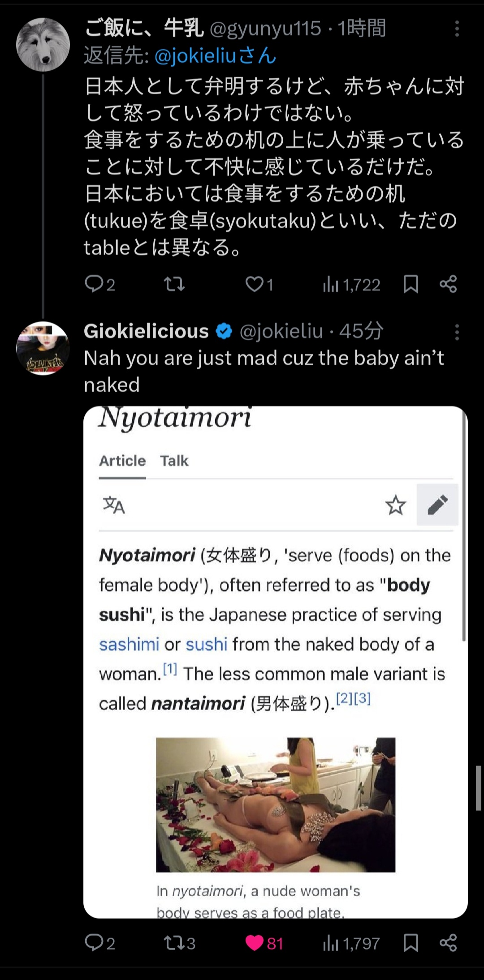This screenshot has height=980, width=484.
Task: Share the Giokielicious tweet
Action: [448, 942]
